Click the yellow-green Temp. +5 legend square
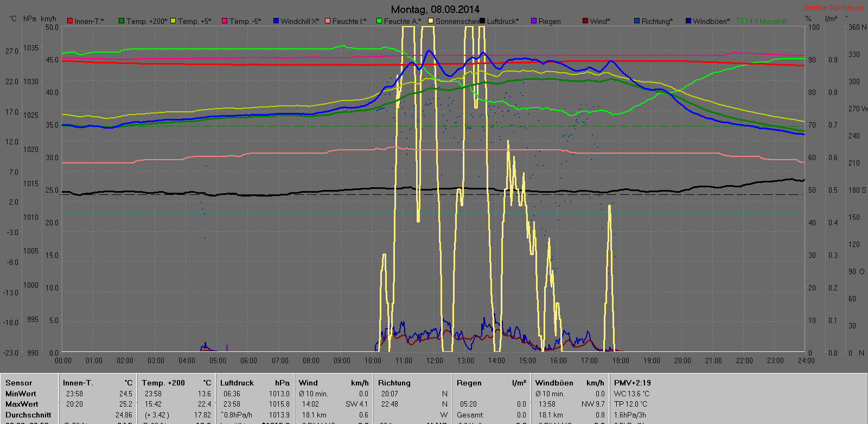 click(x=173, y=21)
